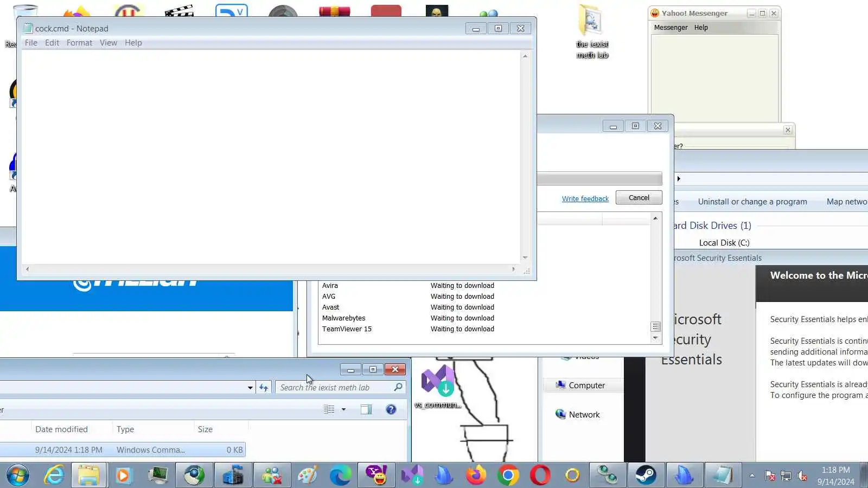Click the Write feedback link
The image size is (868, 488).
(x=585, y=198)
